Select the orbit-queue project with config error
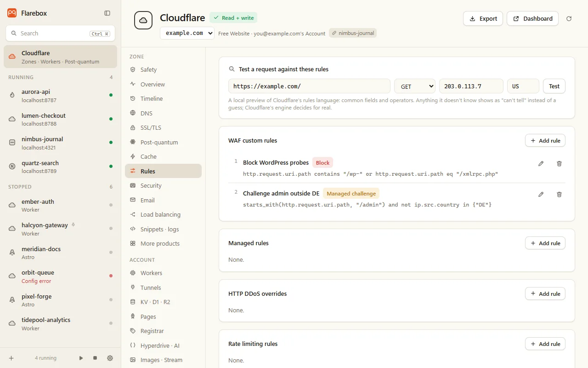 (x=60, y=276)
